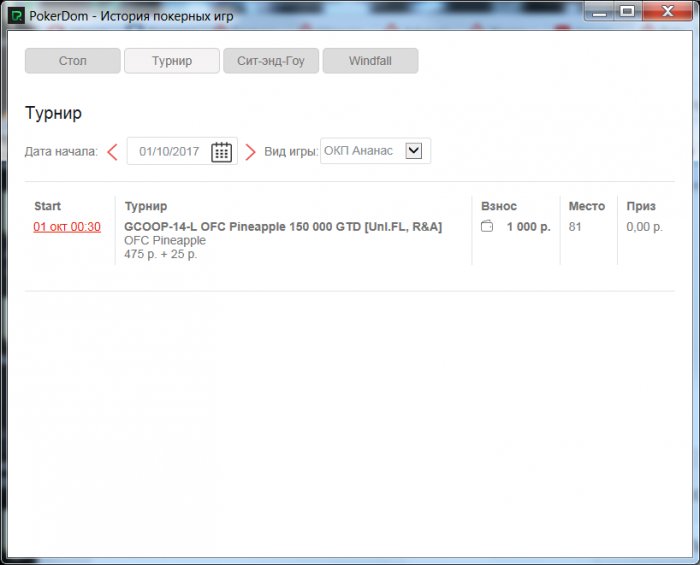The image size is (700, 565).
Task: Go to previous date with left arrow
Action: (112, 152)
